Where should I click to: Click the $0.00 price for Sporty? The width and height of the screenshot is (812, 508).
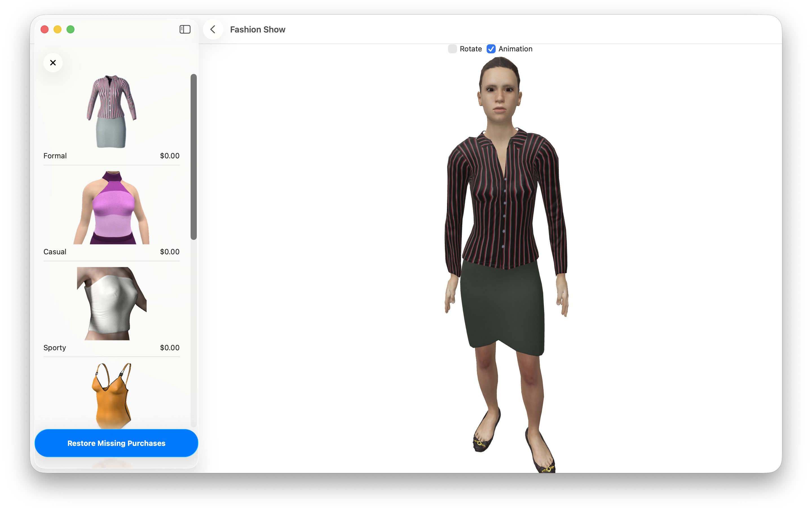tap(169, 348)
